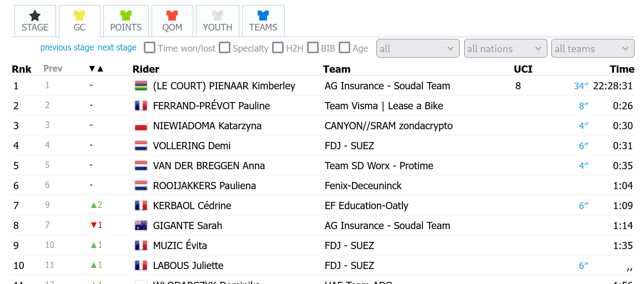This screenshot has height=284, width=644.
Task: Click the green jersey Points icon
Action: [125, 16]
